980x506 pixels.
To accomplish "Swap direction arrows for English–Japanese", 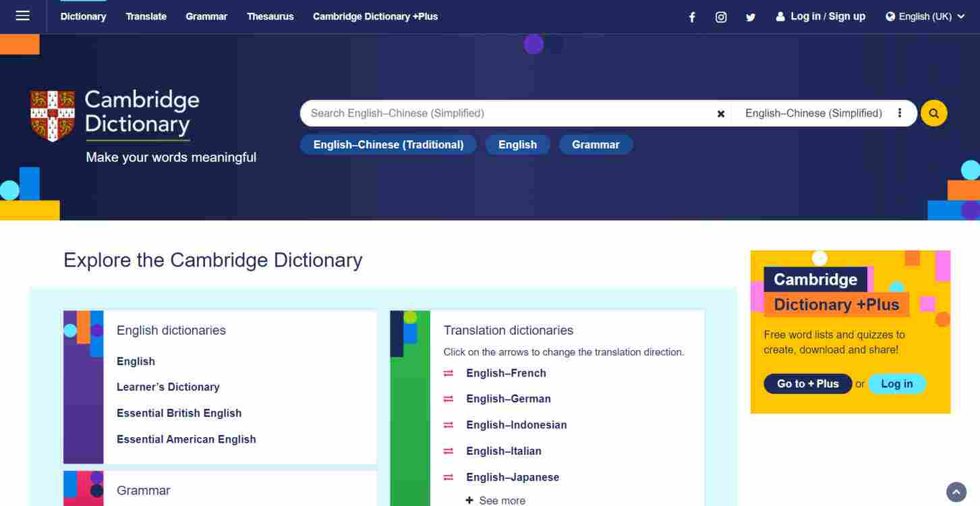I will click(x=449, y=477).
